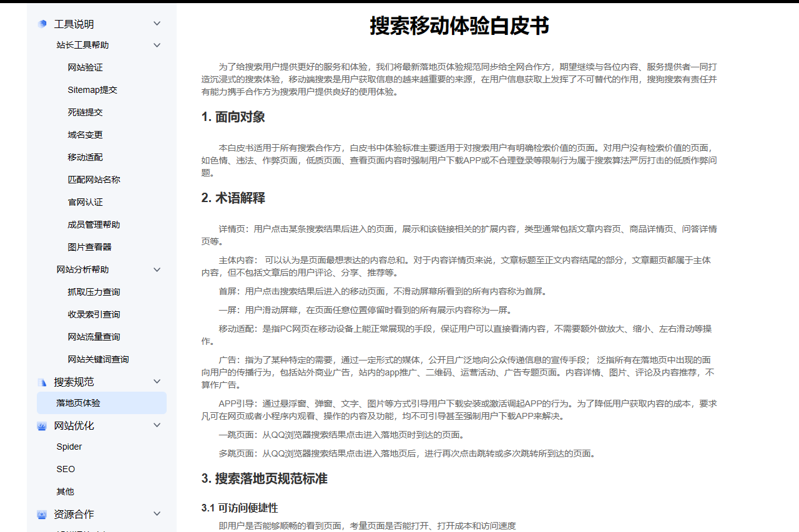Viewport: 799px width, 532px height.
Task: Click the heading 3. 搜索落地页规范标准
Action: pos(265,478)
